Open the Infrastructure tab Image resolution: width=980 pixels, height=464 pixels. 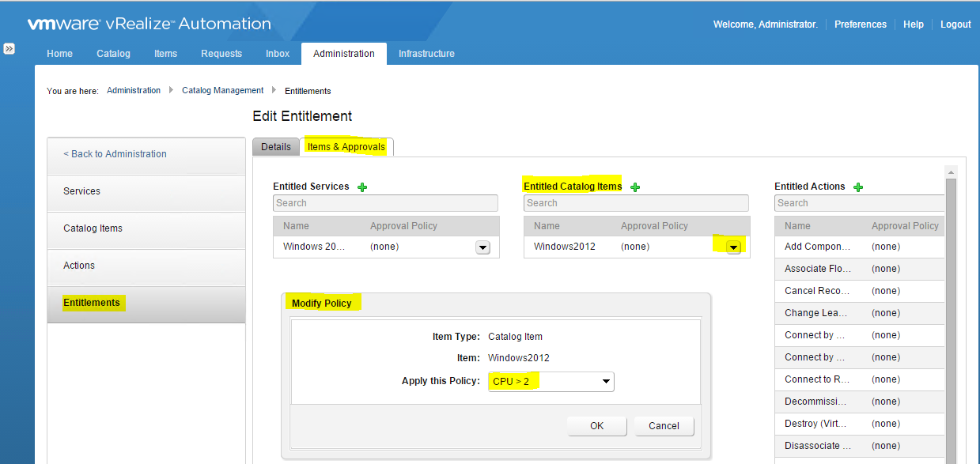[x=426, y=54]
